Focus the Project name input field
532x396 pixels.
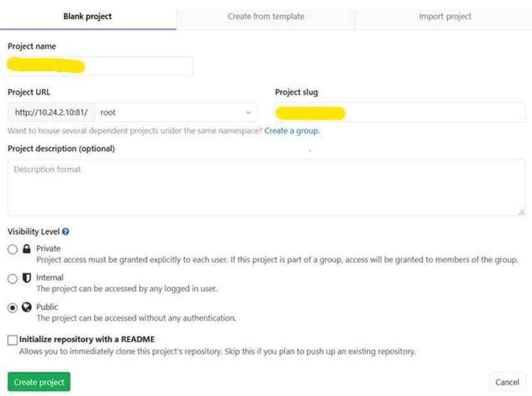tap(100, 66)
